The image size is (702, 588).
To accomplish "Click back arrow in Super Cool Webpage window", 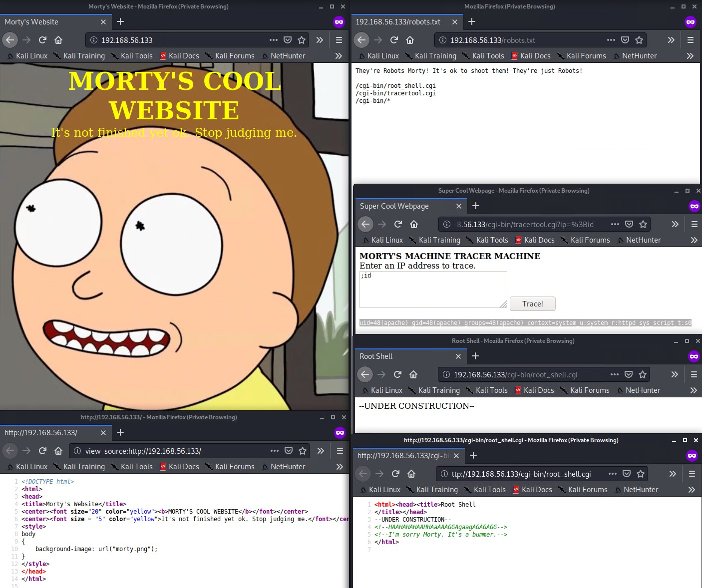I will (x=365, y=224).
